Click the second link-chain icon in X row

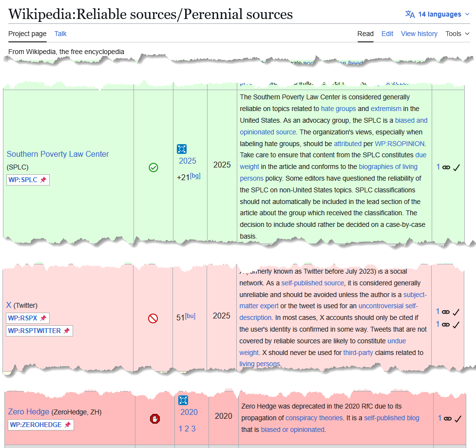pos(446,324)
